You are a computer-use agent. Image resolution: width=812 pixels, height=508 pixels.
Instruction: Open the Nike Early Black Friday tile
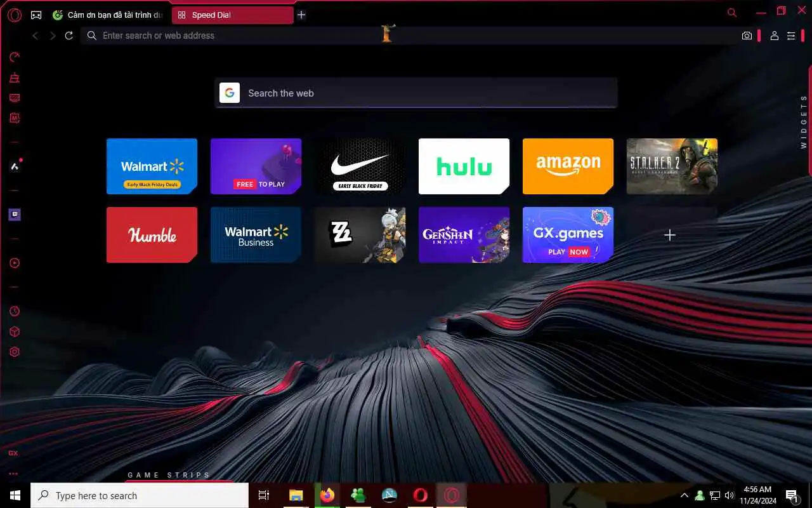pos(360,166)
